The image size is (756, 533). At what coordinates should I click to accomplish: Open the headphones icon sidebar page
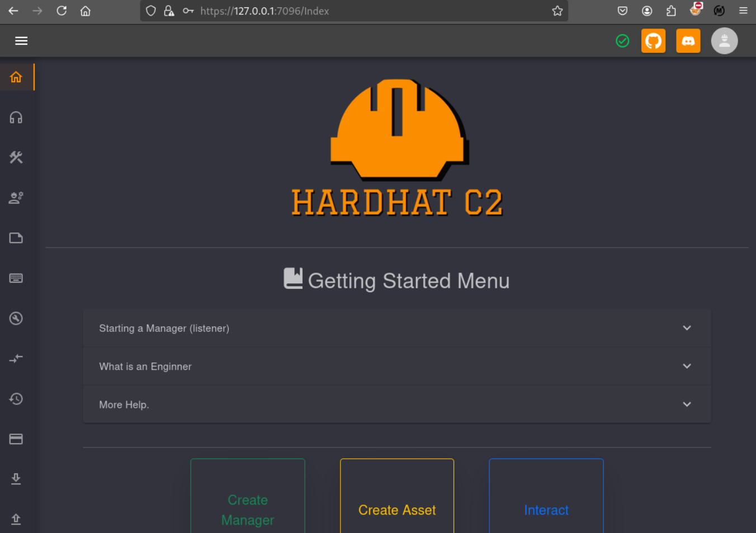(16, 117)
